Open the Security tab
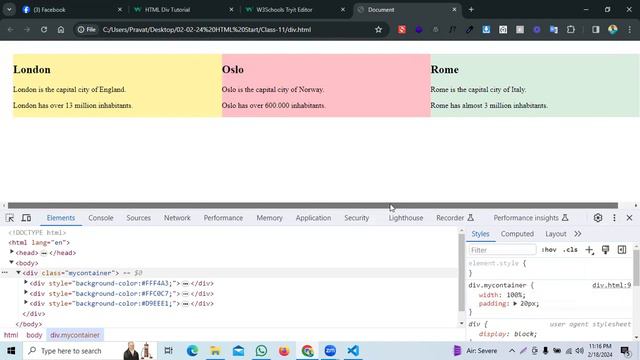The height and width of the screenshot is (360, 640). point(356,218)
